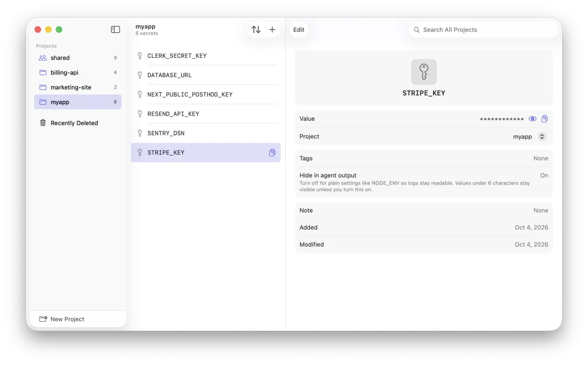Click the key icon beside RESEND_API_KEY
Screen dimensions: 588x365
pyautogui.click(x=140, y=113)
